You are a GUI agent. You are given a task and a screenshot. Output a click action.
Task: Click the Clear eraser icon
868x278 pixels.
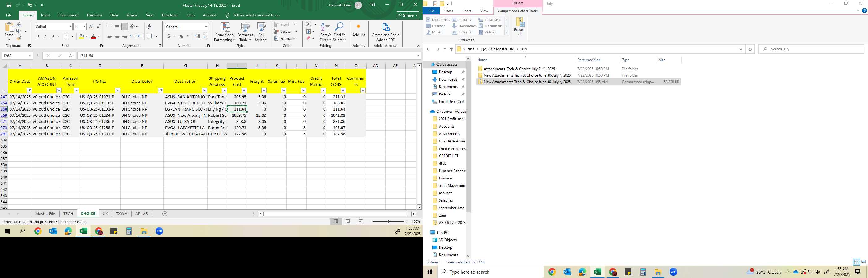tap(308, 38)
